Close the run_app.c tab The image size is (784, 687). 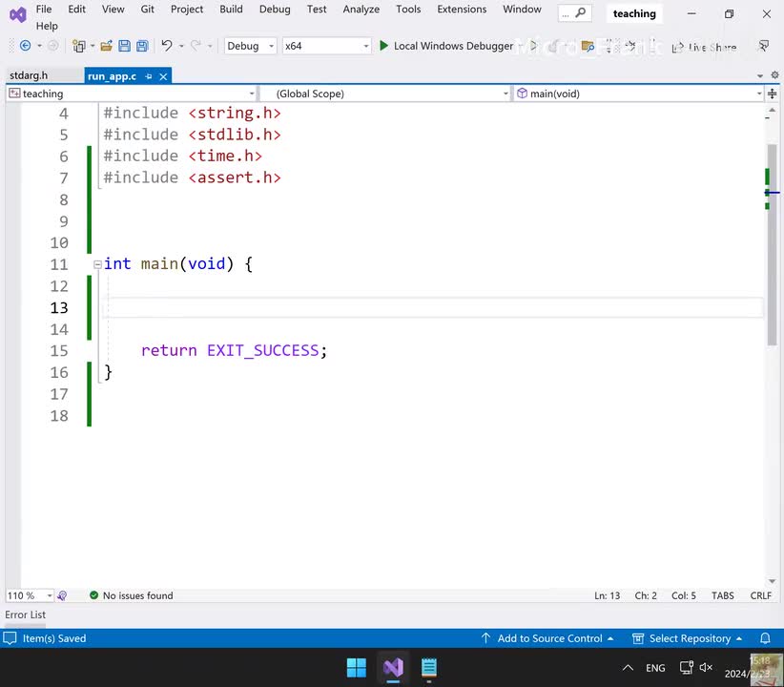163,76
